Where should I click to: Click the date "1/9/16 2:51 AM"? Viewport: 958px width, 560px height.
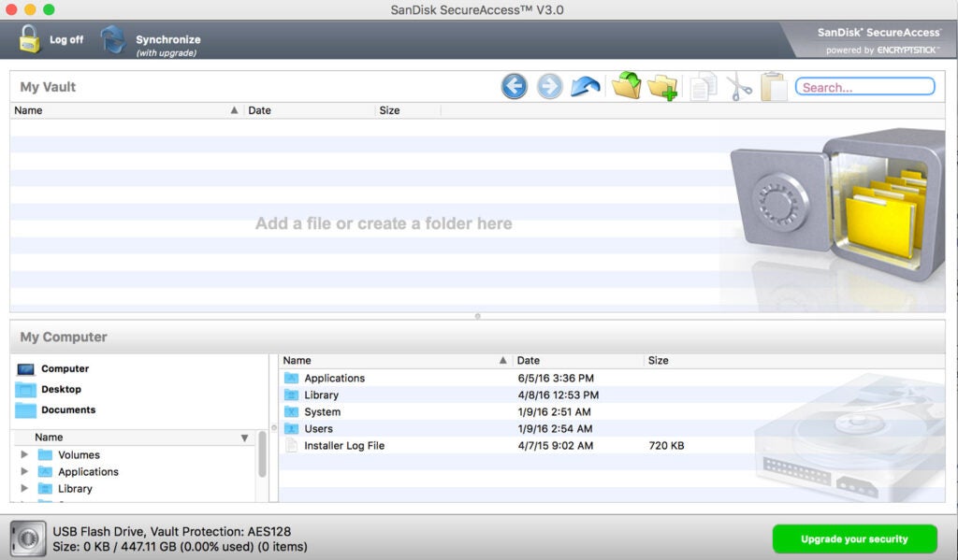pyautogui.click(x=554, y=412)
